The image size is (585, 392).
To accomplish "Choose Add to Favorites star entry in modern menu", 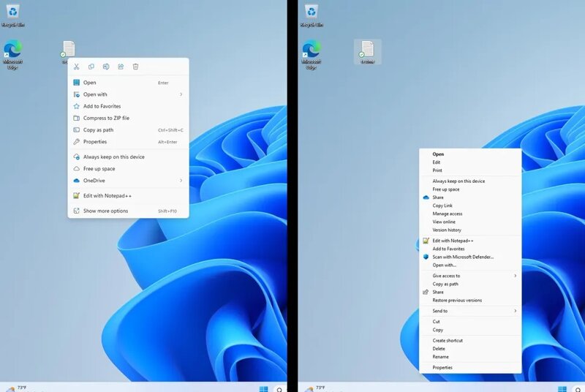I will click(x=129, y=106).
